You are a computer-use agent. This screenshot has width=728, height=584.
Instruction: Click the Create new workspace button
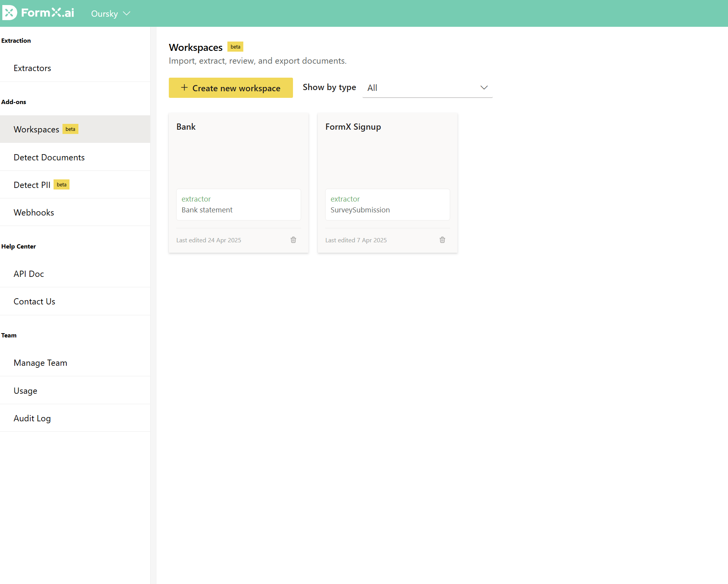point(231,88)
